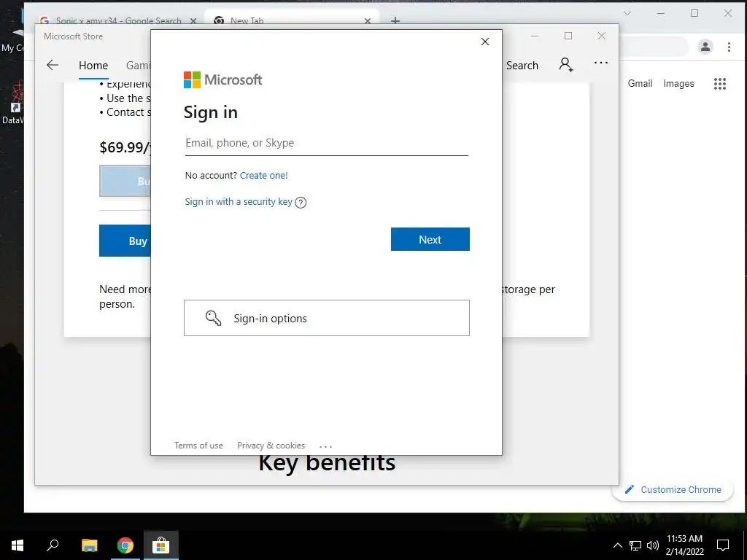
Task: Click the Chrome profile avatar icon
Action: (x=705, y=47)
